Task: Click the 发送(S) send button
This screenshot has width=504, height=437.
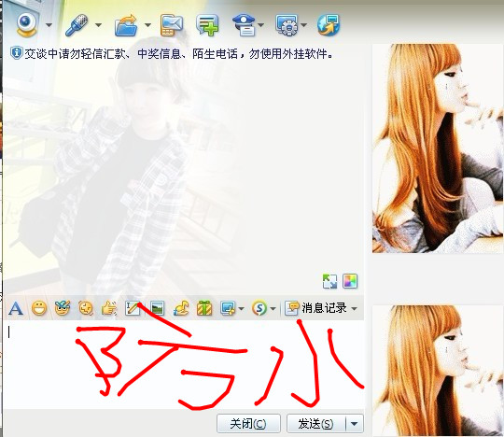Action: click(x=316, y=424)
